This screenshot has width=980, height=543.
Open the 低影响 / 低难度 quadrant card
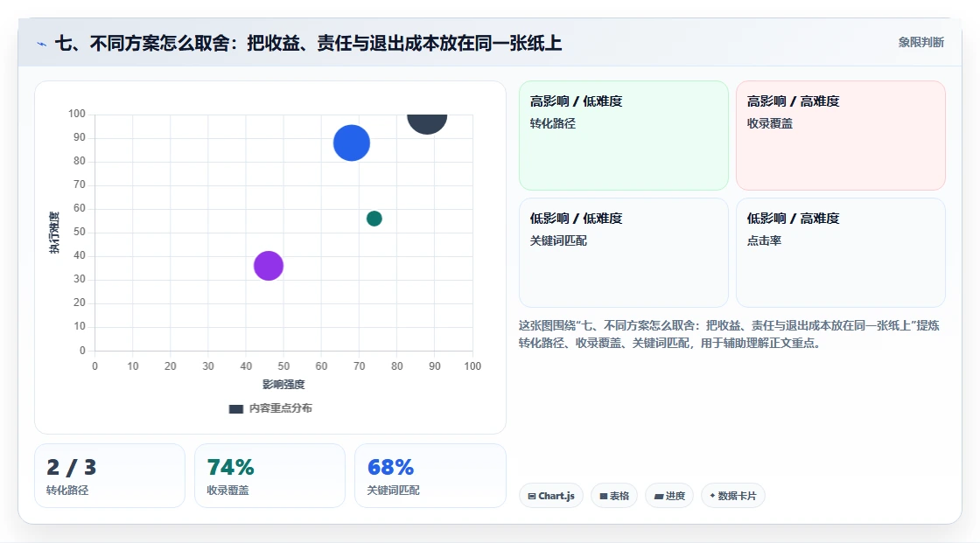623,253
